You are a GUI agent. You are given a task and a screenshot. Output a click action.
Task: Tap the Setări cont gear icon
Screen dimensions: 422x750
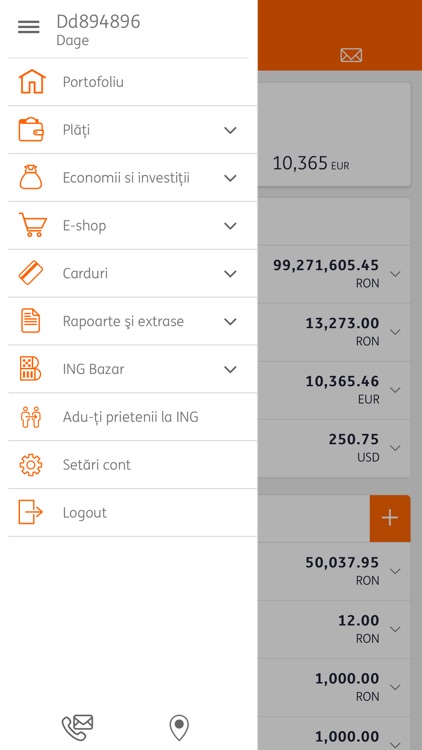click(31, 464)
